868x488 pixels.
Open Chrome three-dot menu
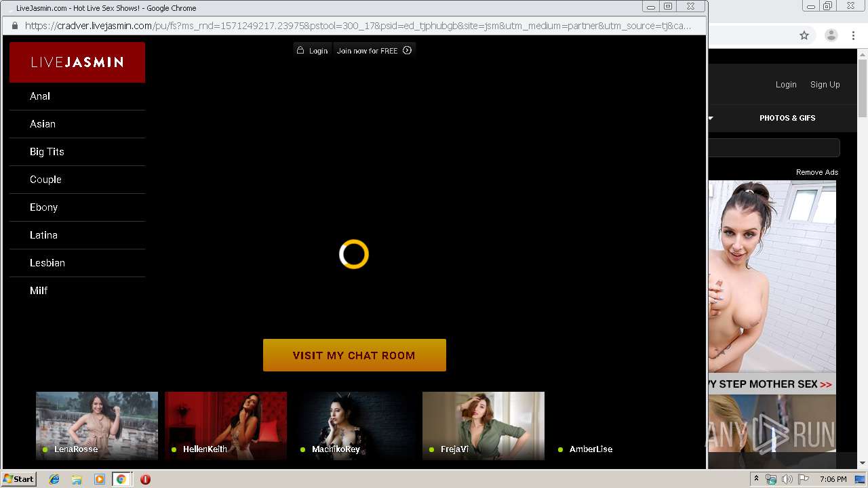pyautogui.click(x=854, y=35)
